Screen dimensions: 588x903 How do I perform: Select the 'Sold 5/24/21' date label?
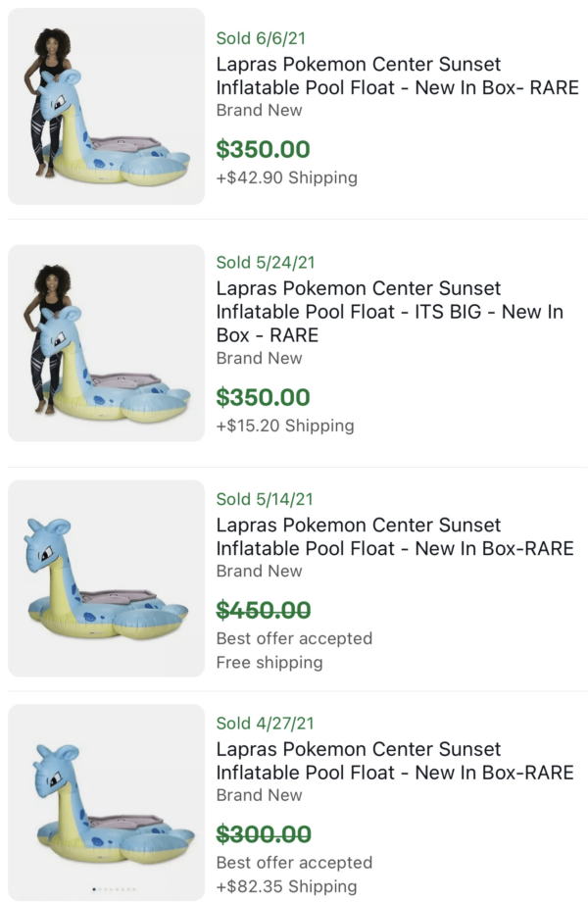click(255, 262)
